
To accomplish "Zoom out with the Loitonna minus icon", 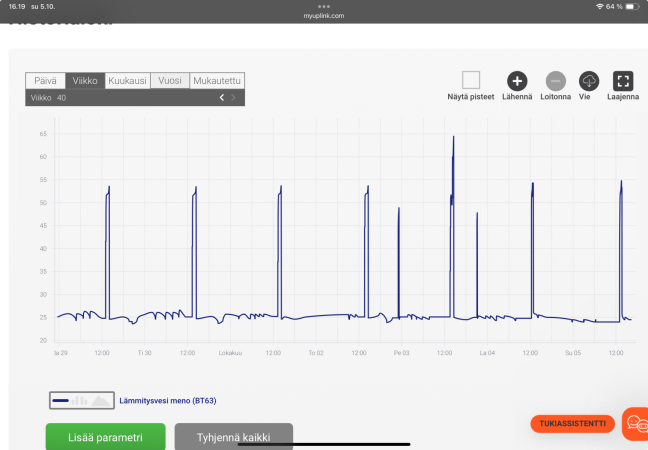I will [555, 81].
